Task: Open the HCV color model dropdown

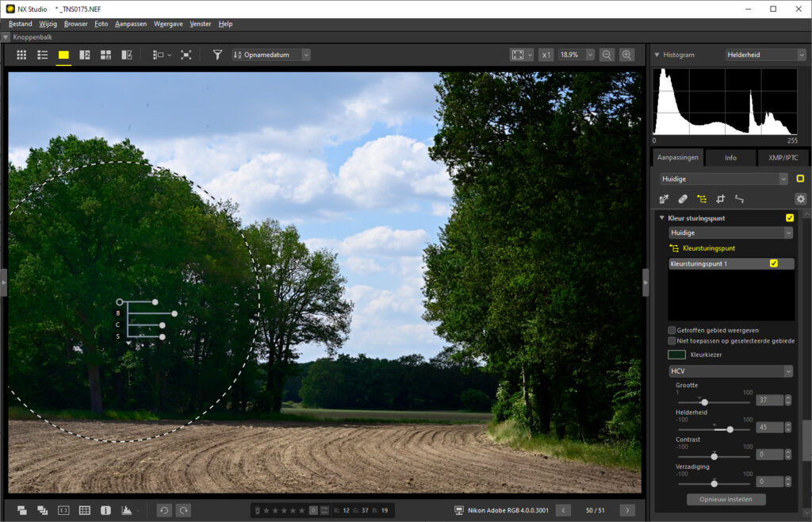Action: pyautogui.click(x=730, y=371)
